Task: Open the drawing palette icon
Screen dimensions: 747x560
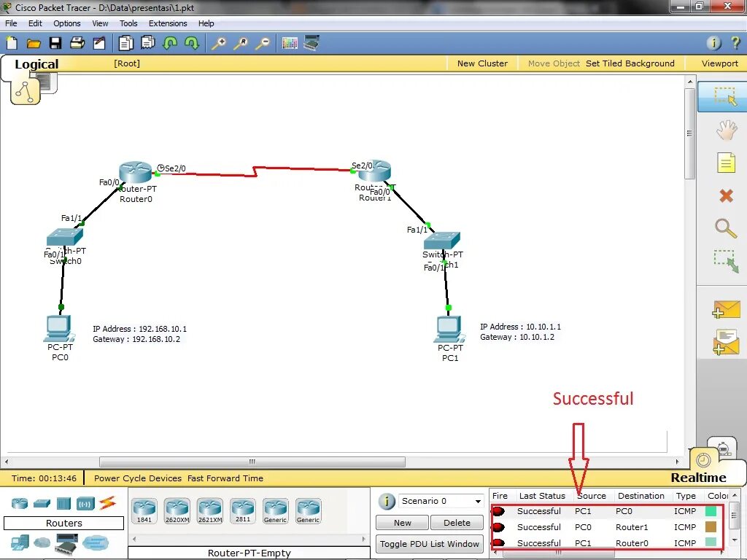Action: pos(290,43)
